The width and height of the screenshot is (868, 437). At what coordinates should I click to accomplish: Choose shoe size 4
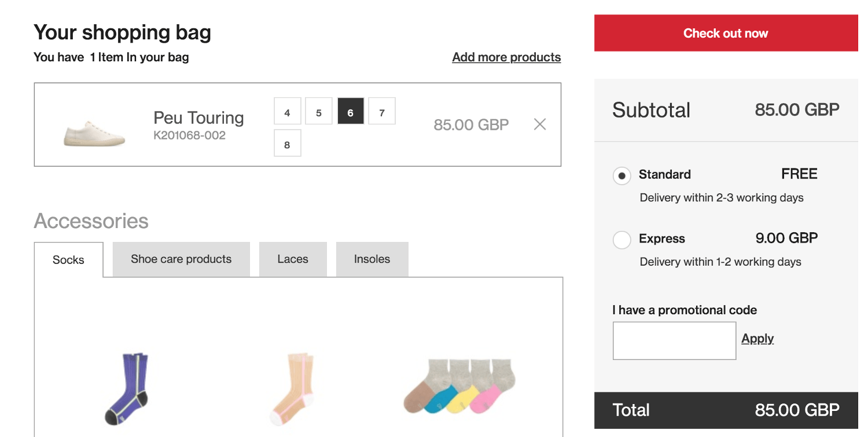click(x=288, y=111)
